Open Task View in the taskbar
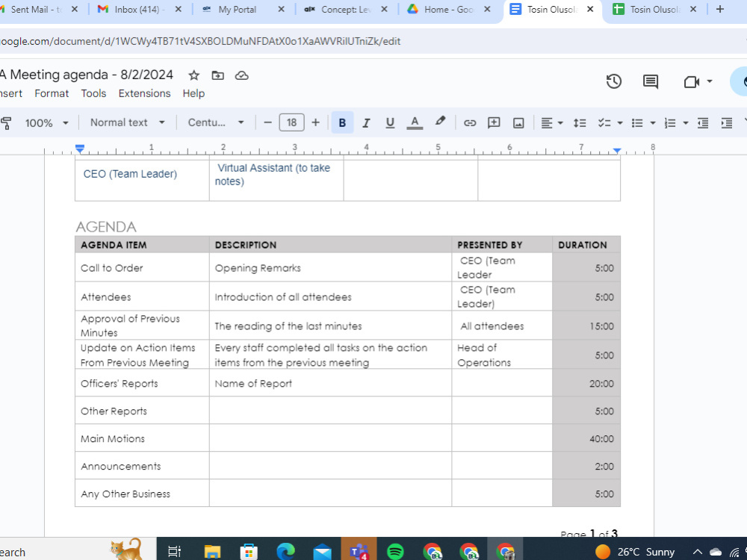 174,552
